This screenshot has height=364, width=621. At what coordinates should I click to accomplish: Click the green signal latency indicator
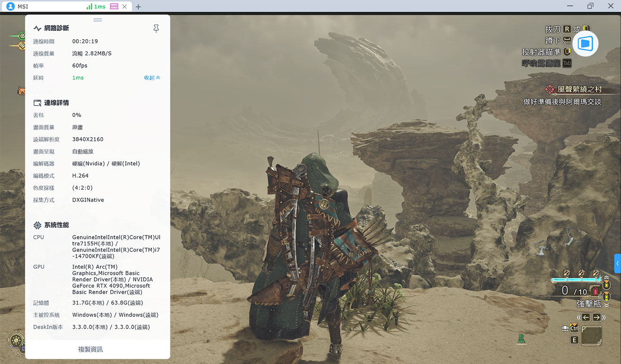96,6
